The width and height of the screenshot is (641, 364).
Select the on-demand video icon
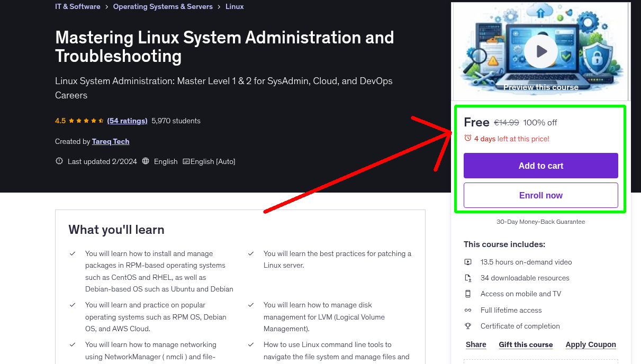(468, 262)
